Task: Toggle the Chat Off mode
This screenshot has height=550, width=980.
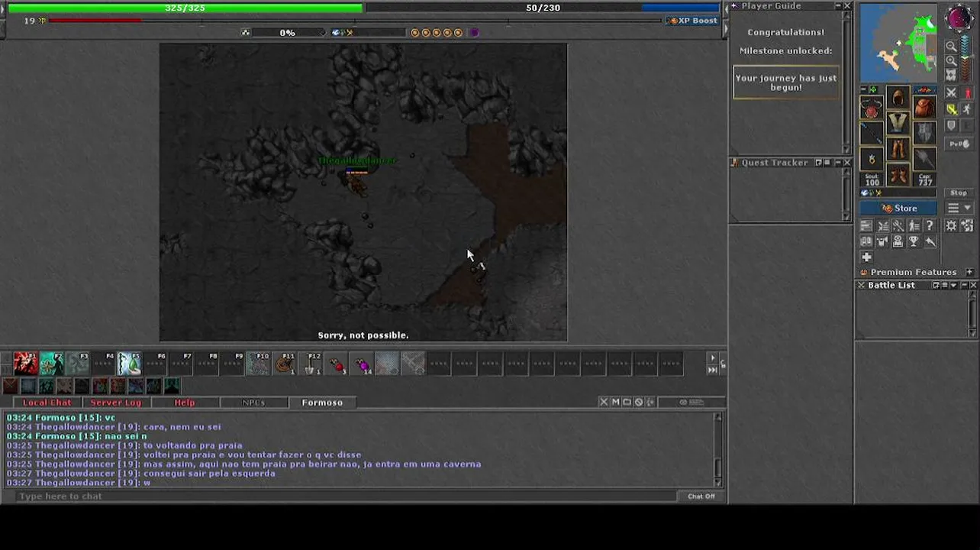Action: click(701, 497)
